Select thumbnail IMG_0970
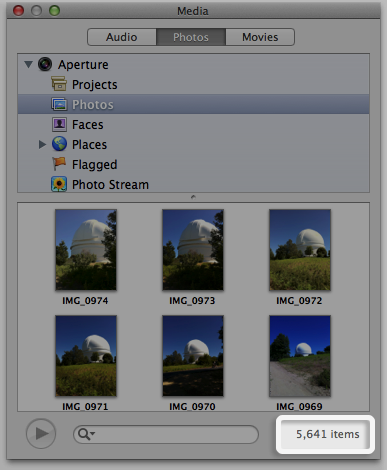 coord(193,356)
